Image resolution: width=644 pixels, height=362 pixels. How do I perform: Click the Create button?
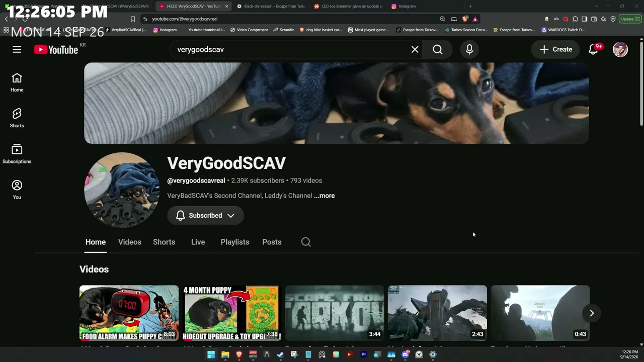coord(555,49)
